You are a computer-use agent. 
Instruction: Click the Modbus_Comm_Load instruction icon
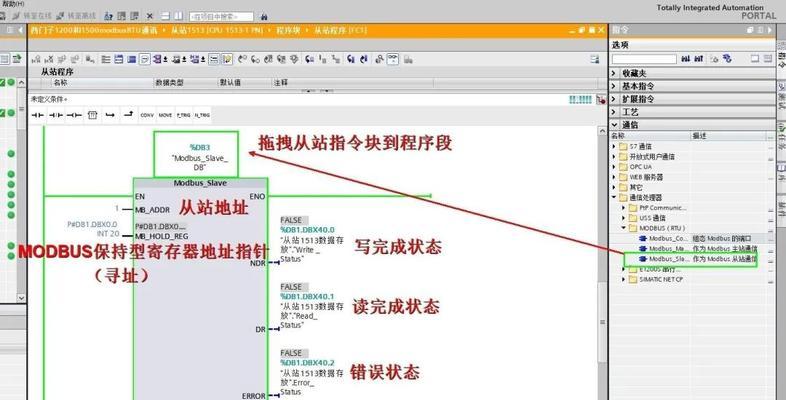point(643,239)
